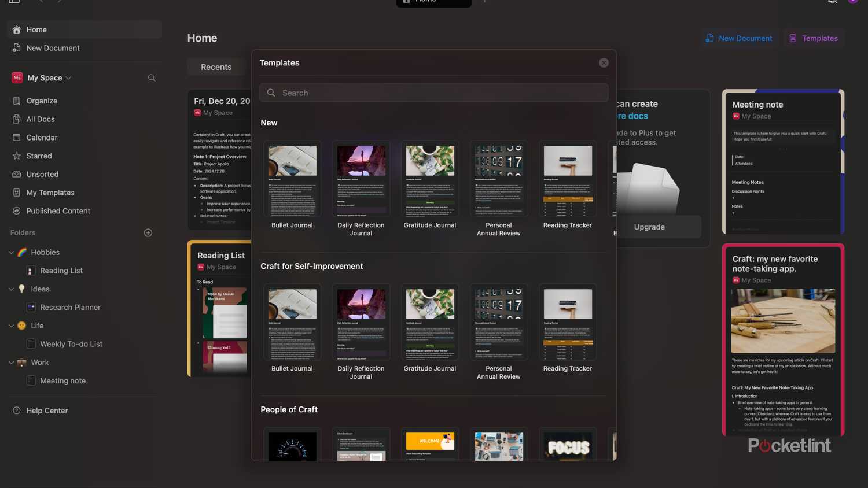This screenshot has width=868, height=488.
Task: Open My Templates section
Action: point(50,192)
